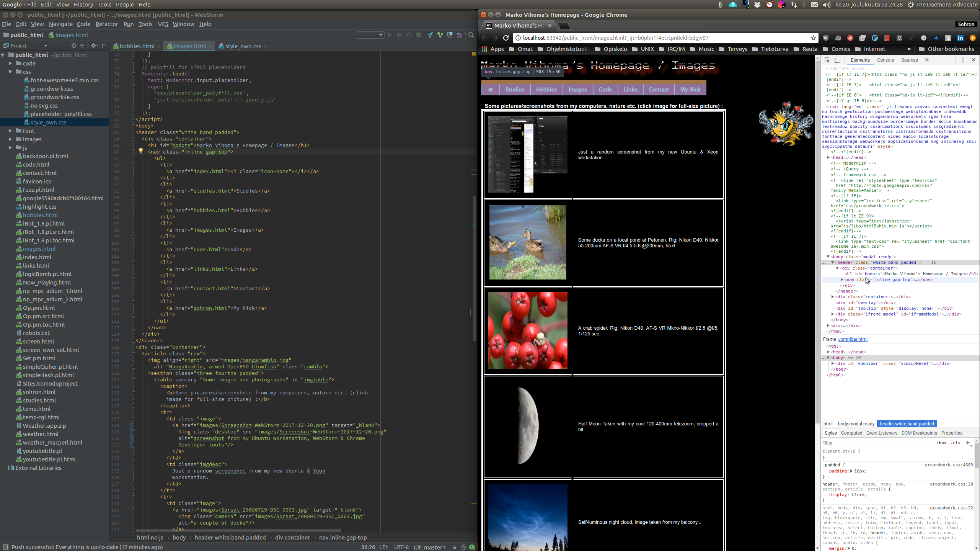Click Contact link in page navigation

(x=659, y=90)
